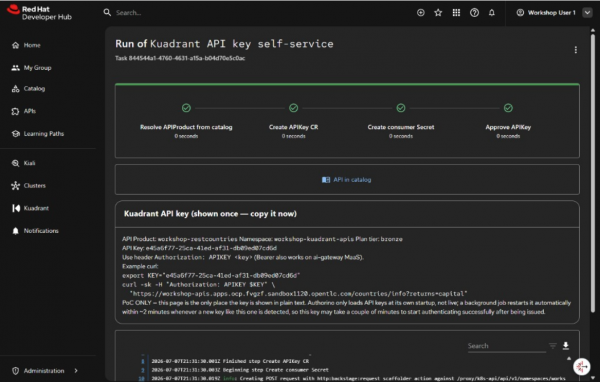This screenshot has height=382, width=600.
Task: Click the catalog book icon
Action: pos(326,180)
